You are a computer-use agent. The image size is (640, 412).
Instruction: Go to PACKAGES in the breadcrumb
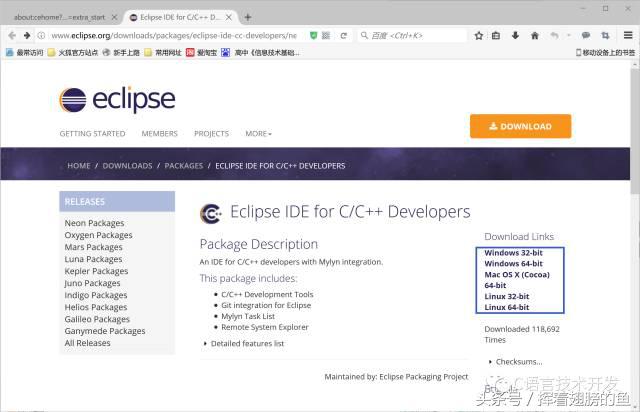coord(184,166)
